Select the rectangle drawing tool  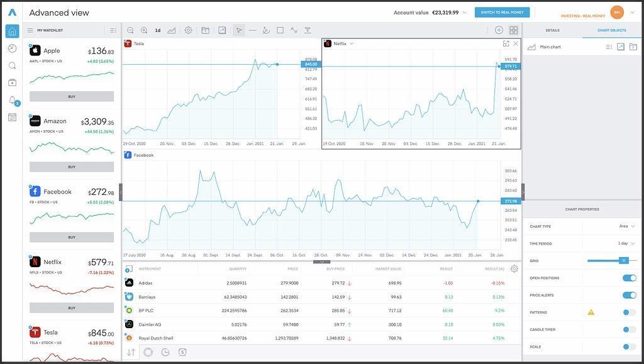(280, 30)
